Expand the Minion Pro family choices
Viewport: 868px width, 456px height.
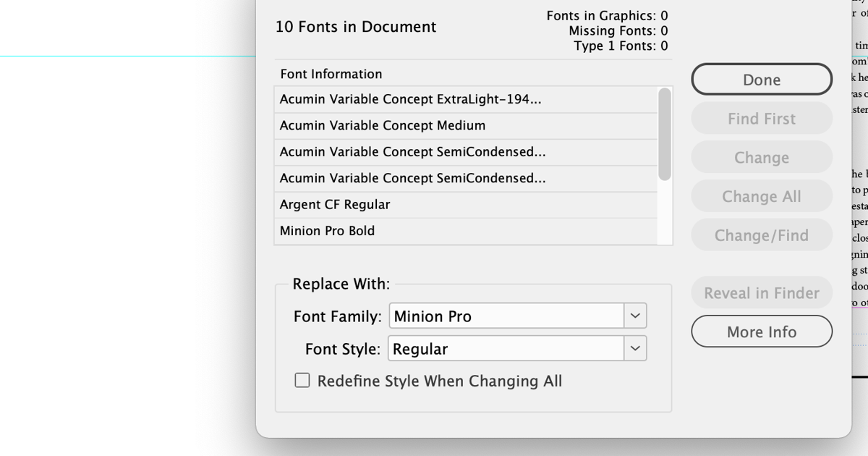click(635, 316)
